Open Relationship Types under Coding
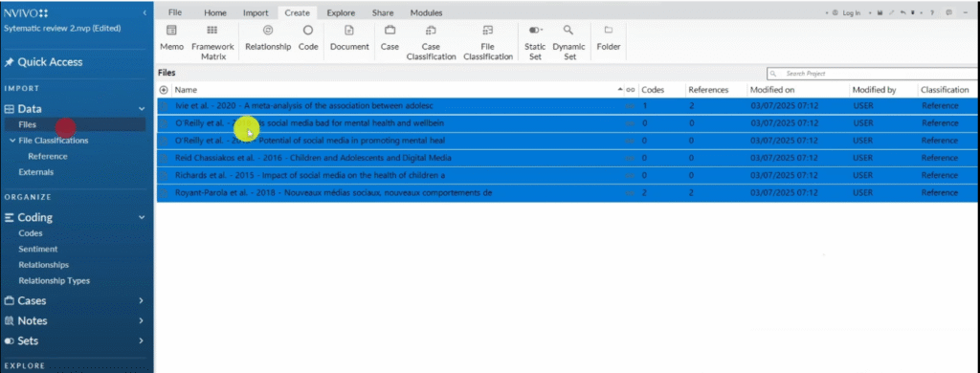Viewport: 980px width, 373px height. 55,280
